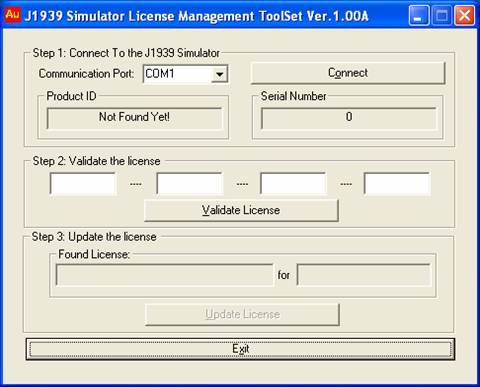This screenshot has width=480, height=387.
Task: Click the Au application icon in title bar
Action: pyautogui.click(x=13, y=15)
